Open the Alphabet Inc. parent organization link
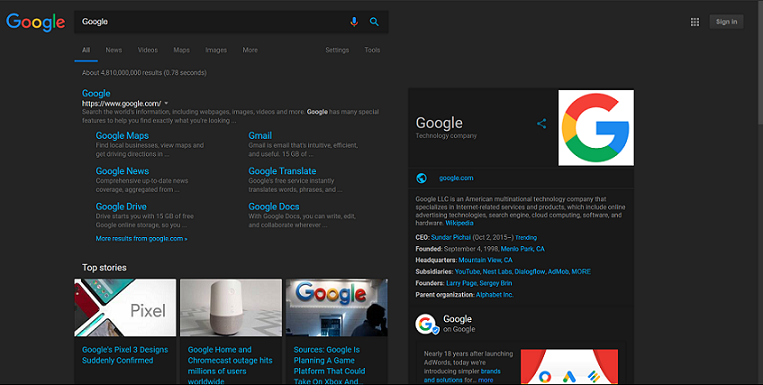The height and width of the screenshot is (385, 763). (494, 295)
